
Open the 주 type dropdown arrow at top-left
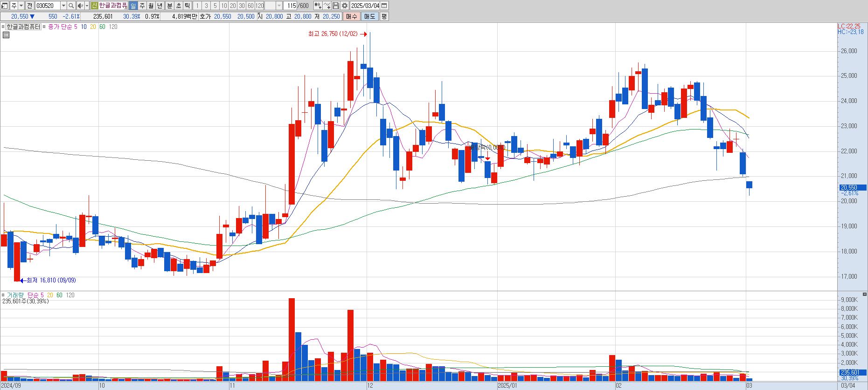(x=21, y=6)
